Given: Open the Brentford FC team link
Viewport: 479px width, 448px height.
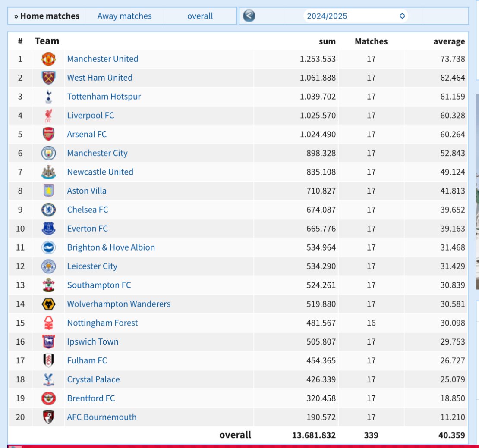Looking at the screenshot, I should (91, 398).
